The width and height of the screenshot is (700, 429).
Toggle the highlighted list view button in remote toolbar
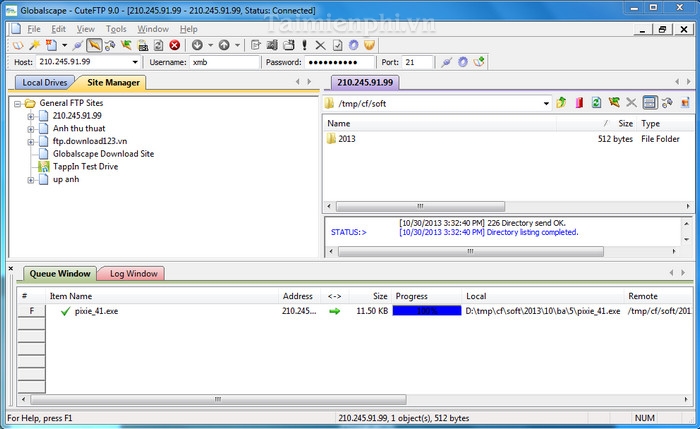click(x=650, y=103)
